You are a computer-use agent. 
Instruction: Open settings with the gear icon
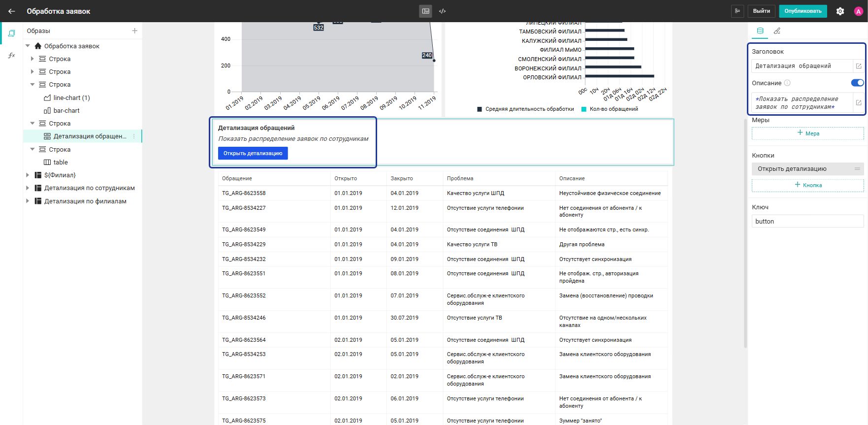tap(840, 11)
